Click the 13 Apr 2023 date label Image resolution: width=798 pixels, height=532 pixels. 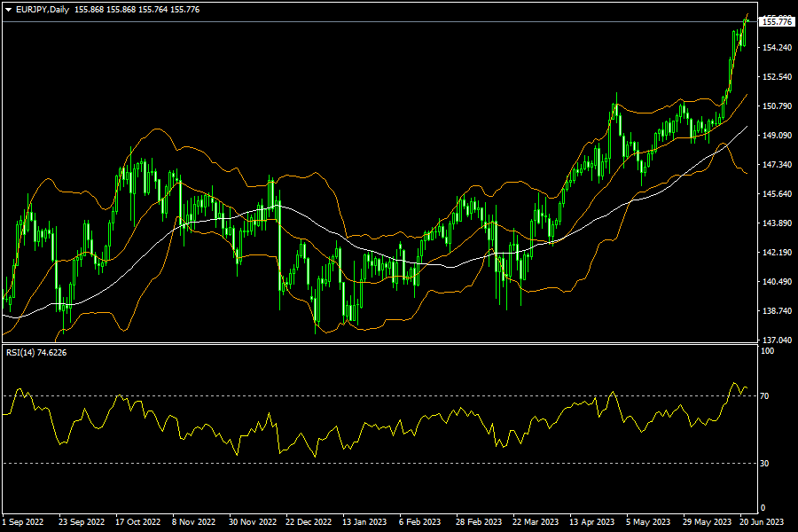592,522
